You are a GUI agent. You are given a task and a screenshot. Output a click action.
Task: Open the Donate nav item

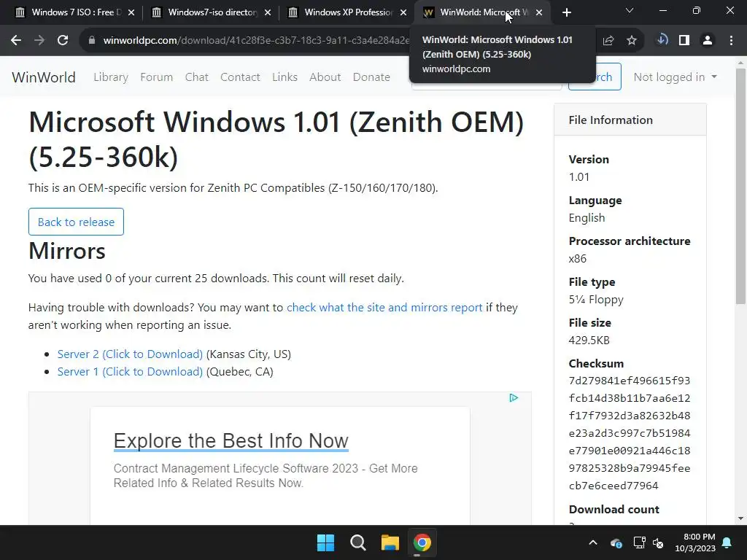(371, 77)
